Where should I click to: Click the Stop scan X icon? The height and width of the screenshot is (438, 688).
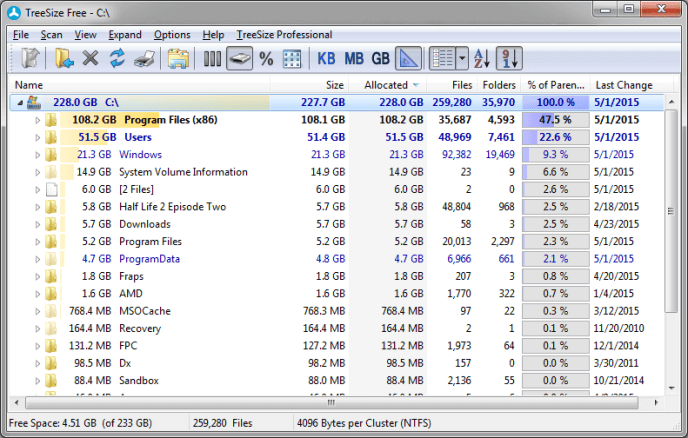[91, 58]
